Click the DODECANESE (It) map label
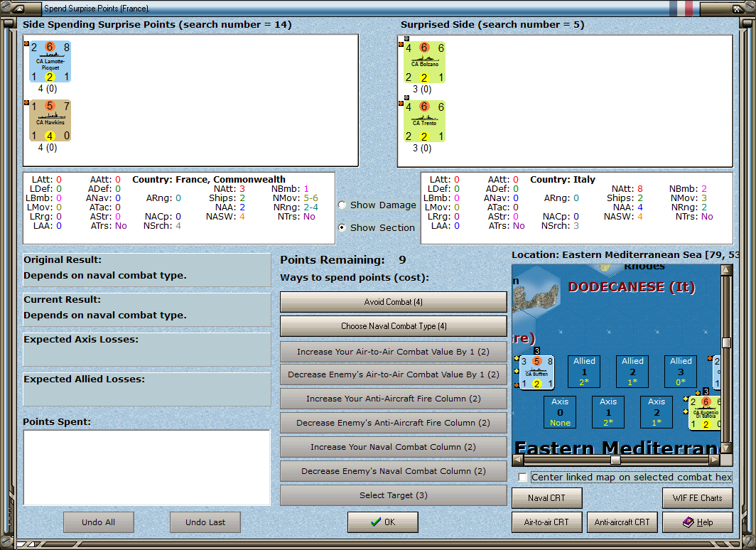The height and width of the screenshot is (550, 756). [632, 287]
